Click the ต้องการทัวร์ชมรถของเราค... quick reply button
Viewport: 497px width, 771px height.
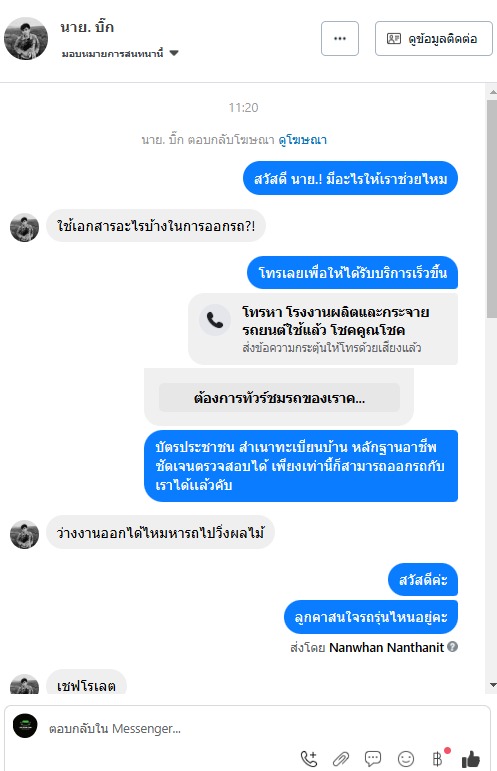tap(279, 397)
